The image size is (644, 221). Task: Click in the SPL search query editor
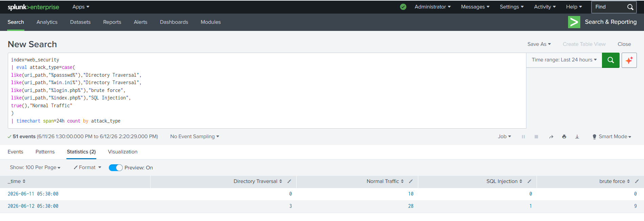[x=267, y=90]
